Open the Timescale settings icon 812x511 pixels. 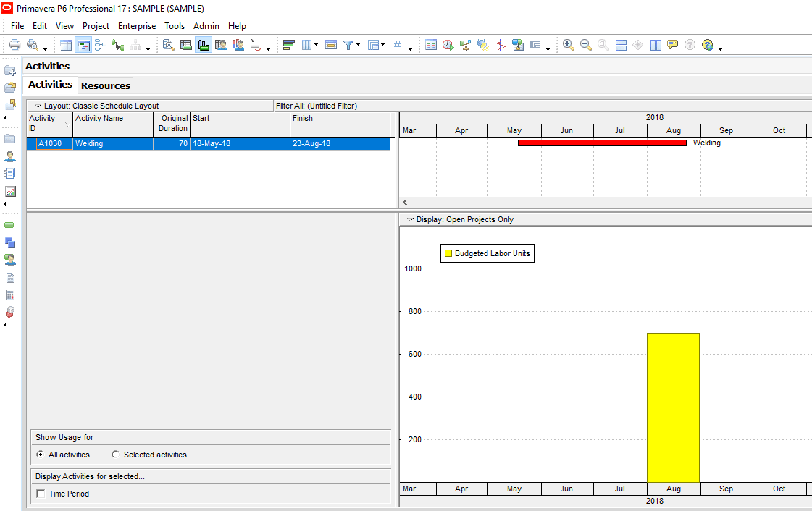click(331, 45)
